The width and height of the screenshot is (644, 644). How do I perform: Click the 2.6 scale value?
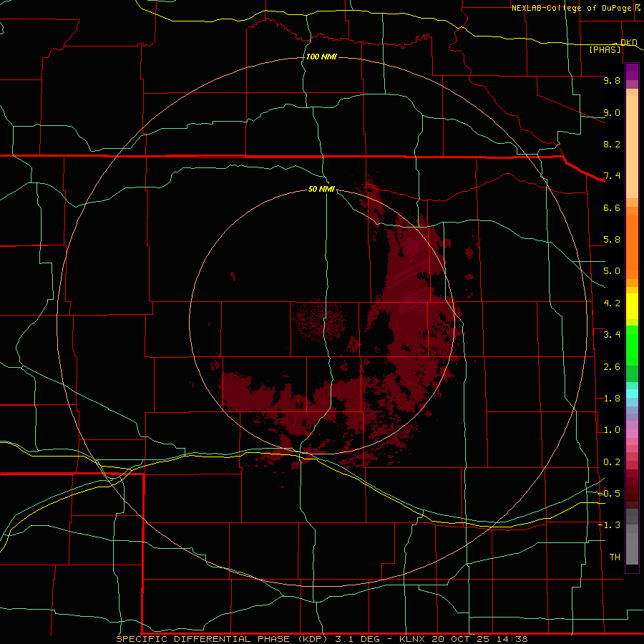click(612, 367)
